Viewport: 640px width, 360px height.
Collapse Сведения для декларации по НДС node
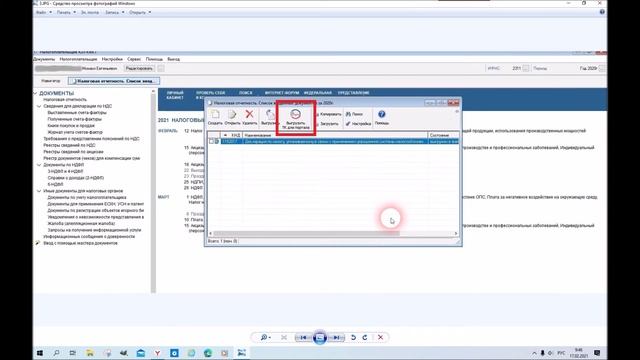(40, 106)
